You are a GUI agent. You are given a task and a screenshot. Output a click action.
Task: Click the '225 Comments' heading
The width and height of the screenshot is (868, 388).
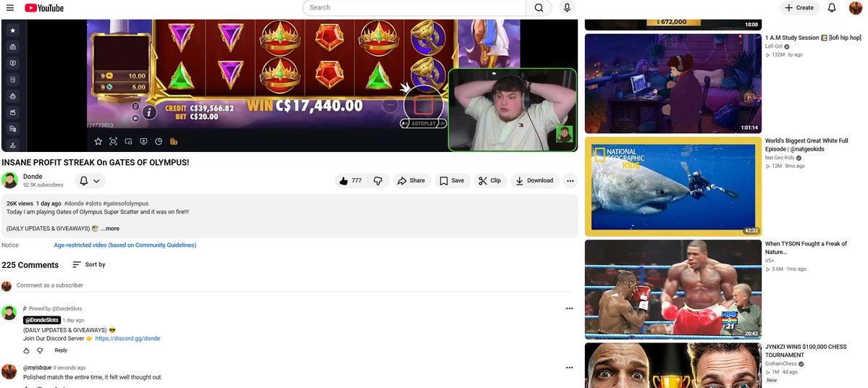30,265
